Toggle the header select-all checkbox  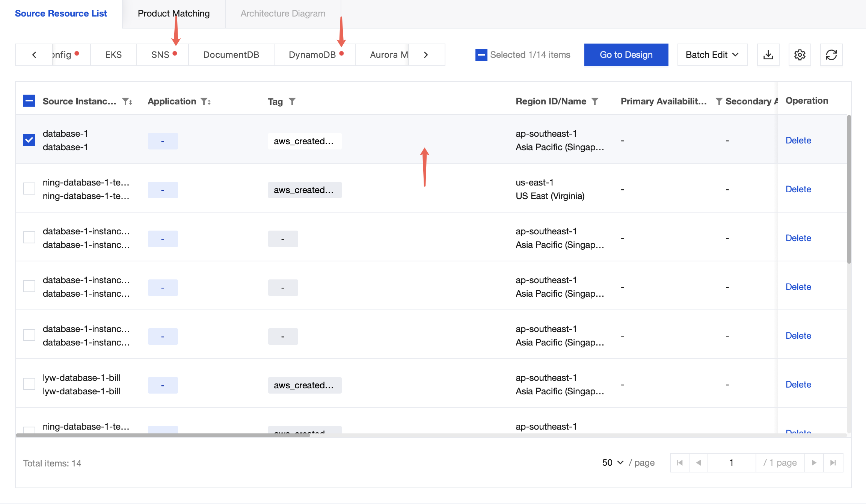tap(29, 101)
